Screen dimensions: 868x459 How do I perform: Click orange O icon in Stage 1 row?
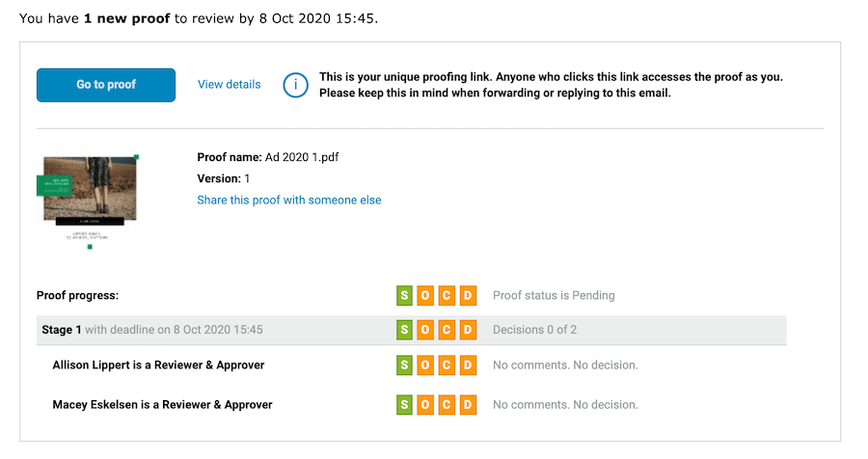(x=425, y=330)
